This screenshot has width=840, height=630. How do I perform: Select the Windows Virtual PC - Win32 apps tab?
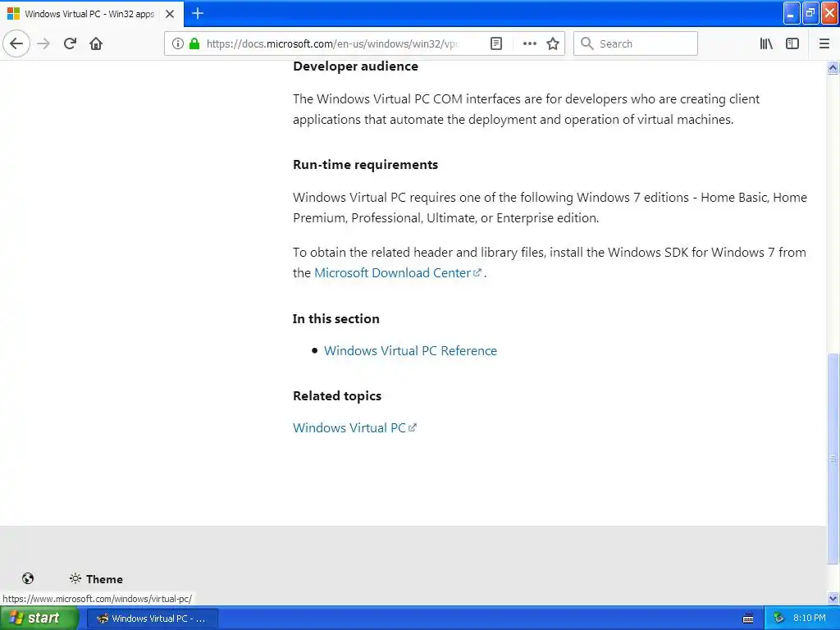point(92,14)
